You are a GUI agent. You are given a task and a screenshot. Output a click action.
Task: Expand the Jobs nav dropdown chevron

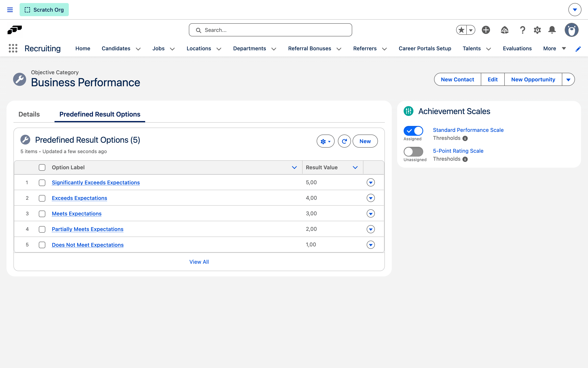click(x=173, y=49)
